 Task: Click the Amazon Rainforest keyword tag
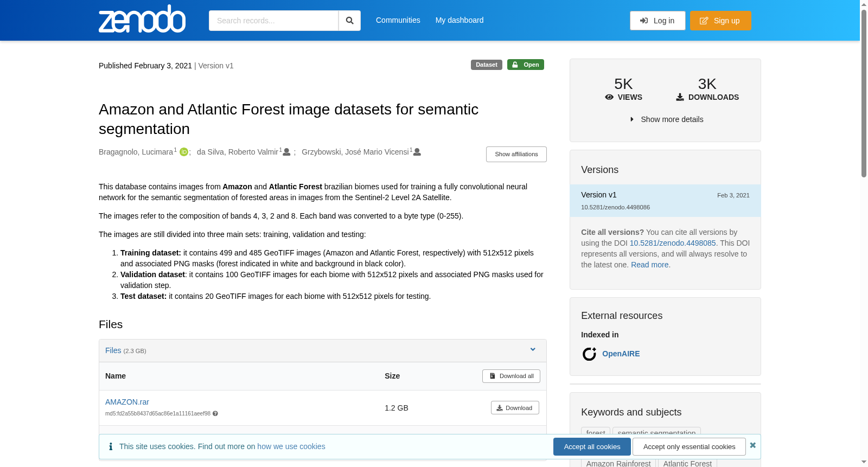(x=618, y=463)
